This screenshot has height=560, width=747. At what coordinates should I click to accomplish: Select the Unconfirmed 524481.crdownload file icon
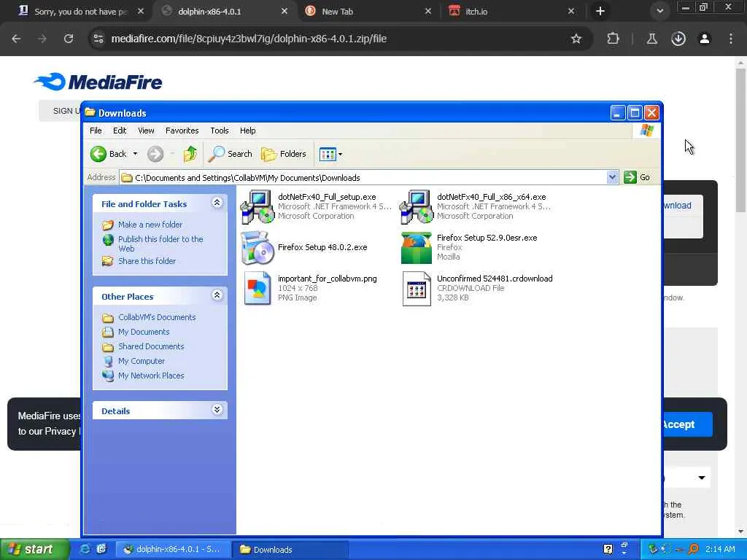pyautogui.click(x=417, y=288)
